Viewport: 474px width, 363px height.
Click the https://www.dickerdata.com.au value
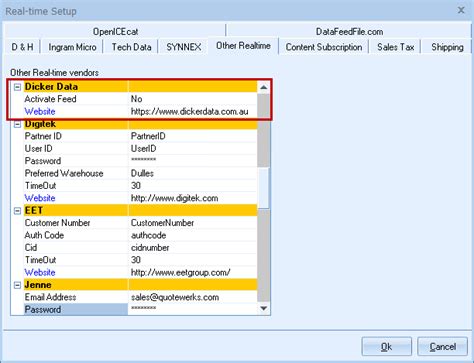click(190, 112)
